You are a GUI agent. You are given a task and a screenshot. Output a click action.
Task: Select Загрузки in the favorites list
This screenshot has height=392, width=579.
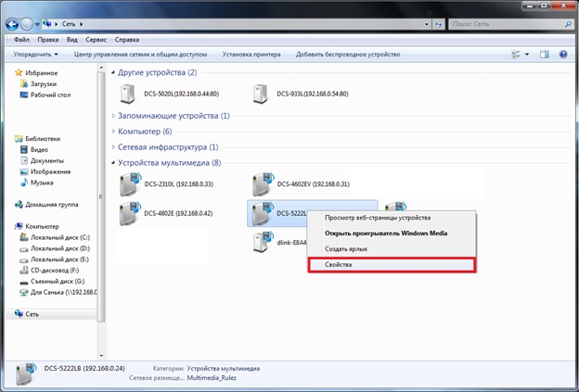click(44, 83)
